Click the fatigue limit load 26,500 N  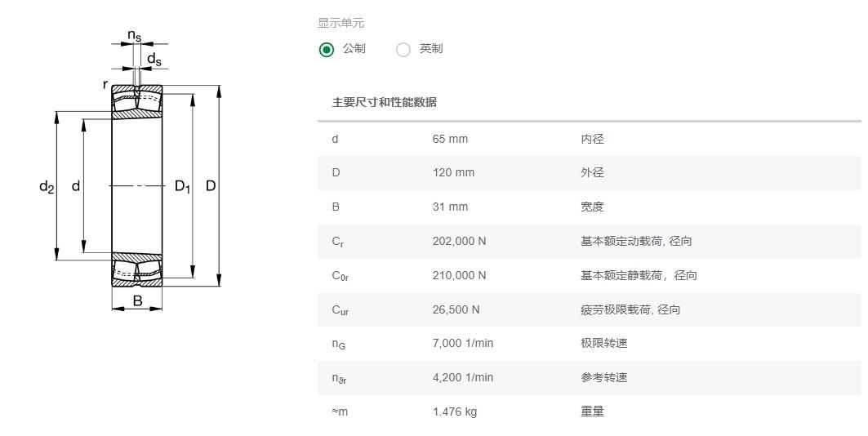[x=456, y=309]
